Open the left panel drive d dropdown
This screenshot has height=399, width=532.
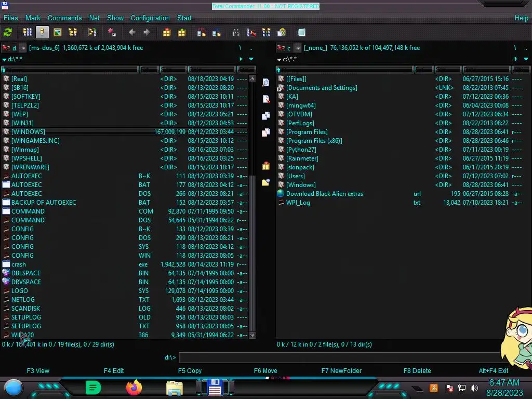pos(23,48)
